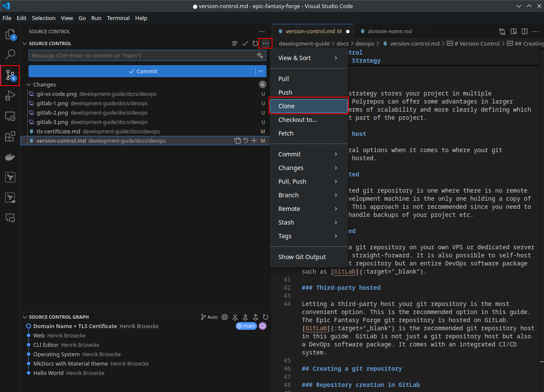544x392 pixels.
Task: Discard changes on version-control.md row
Action: (x=246, y=141)
